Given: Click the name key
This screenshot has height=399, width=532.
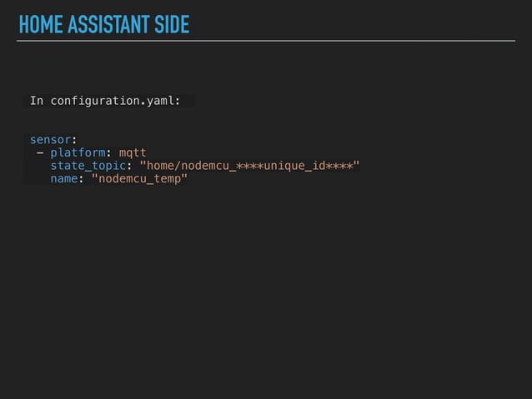Looking at the screenshot, I should pos(63,179).
